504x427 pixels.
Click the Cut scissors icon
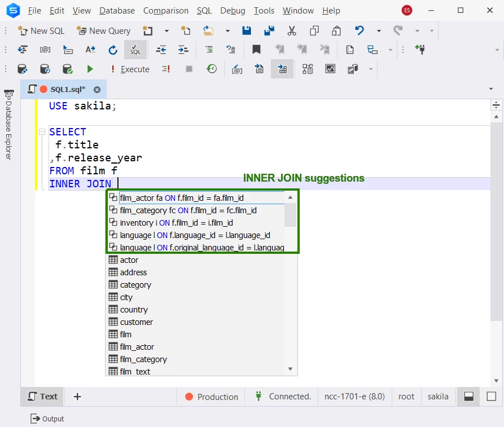pyautogui.click(x=292, y=31)
